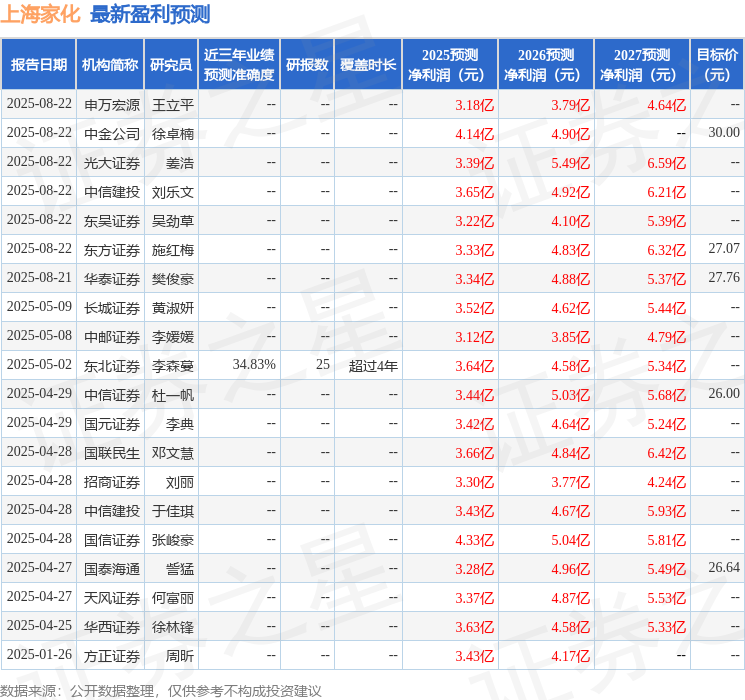Click date 2025-08-21 cell
Image resolution: width=745 pixels, height=700 pixels.
pyautogui.click(x=39, y=278)
